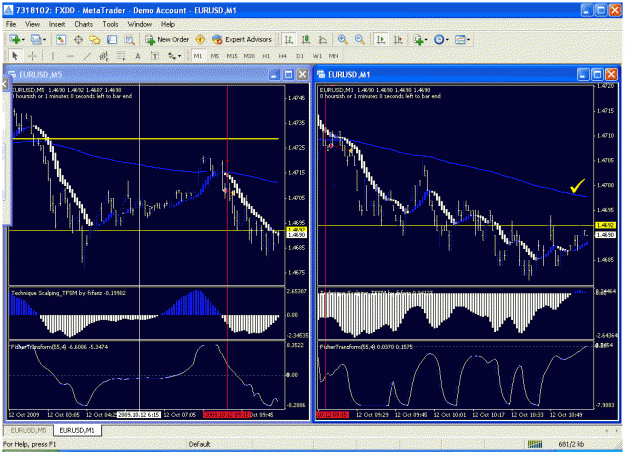Viewport: 625px width, 452px height.
Task: Switch to the EURUSD,M5 bottom tab
Action: coord(28,430)
